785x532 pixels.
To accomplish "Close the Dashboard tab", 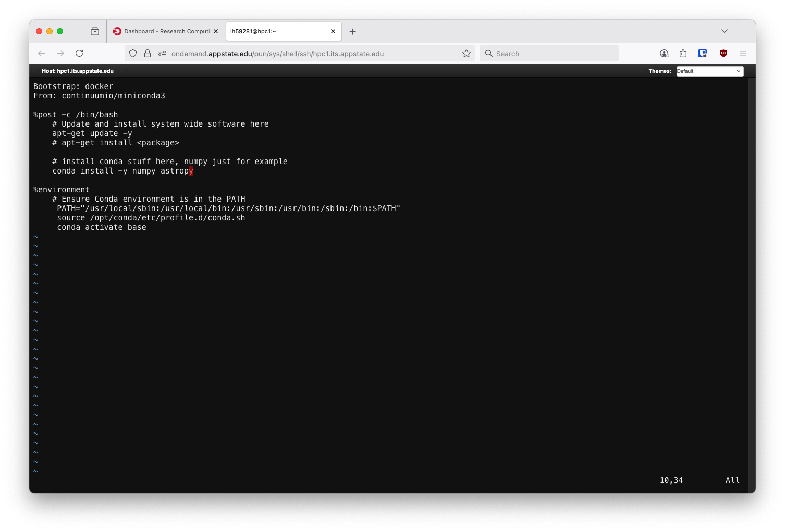I will pos(216,31).
